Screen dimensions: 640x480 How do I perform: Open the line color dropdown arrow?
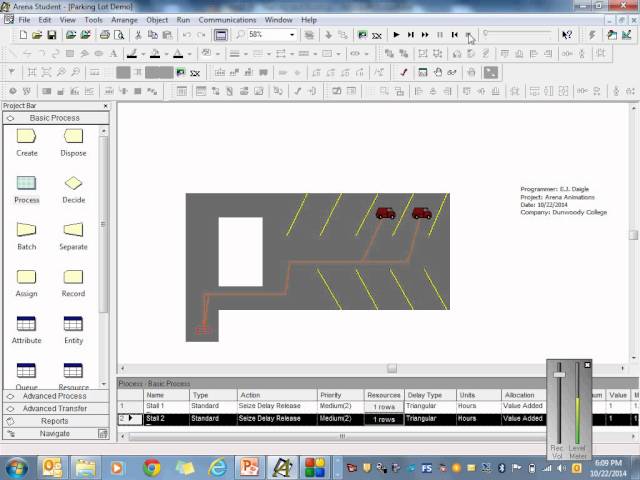143,54
